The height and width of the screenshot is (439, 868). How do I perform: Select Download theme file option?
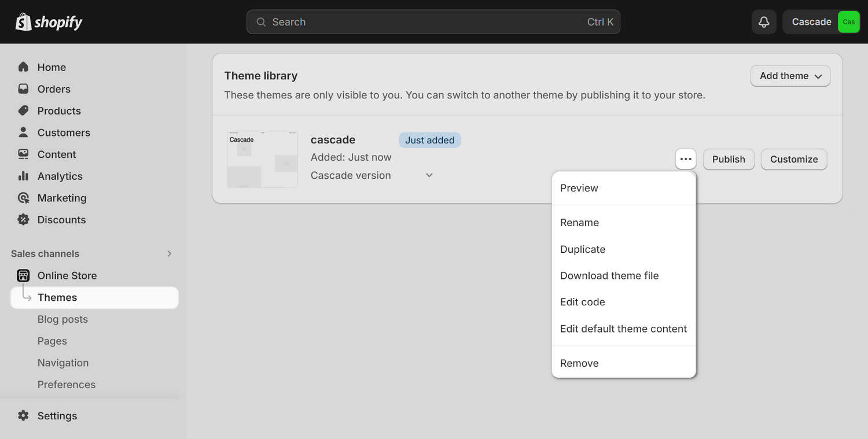click(x=624, y=276)
